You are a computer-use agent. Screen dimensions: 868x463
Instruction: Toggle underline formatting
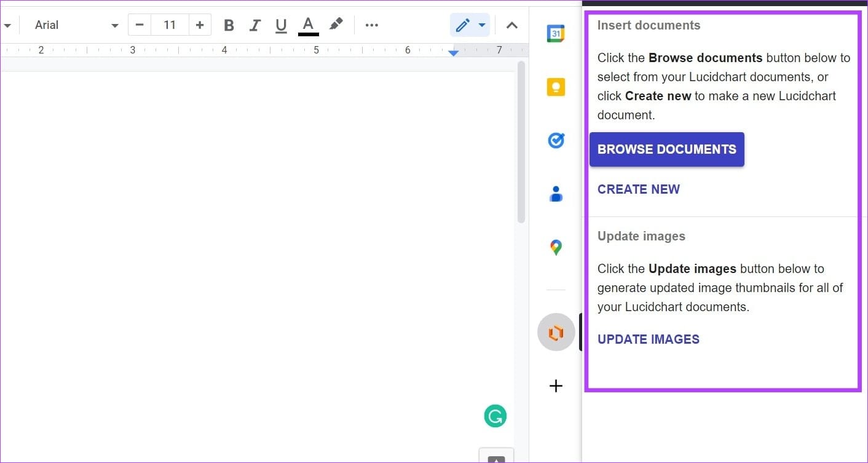(x=281, y=25)
